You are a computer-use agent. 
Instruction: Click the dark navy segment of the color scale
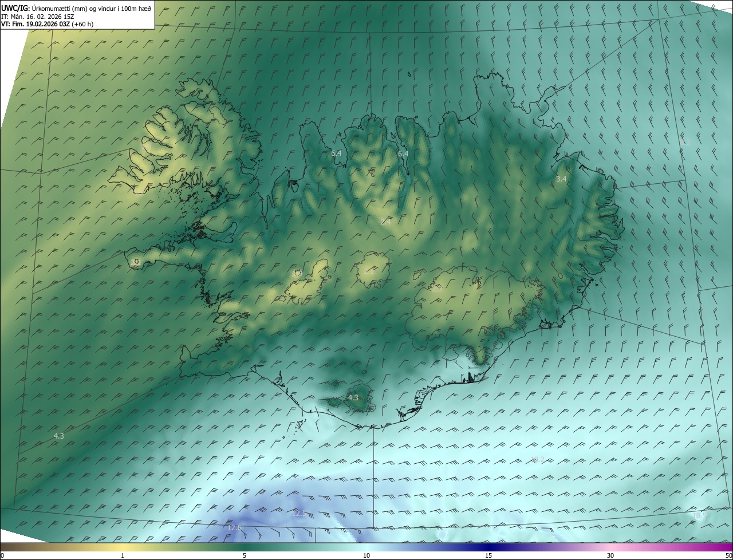488,547
